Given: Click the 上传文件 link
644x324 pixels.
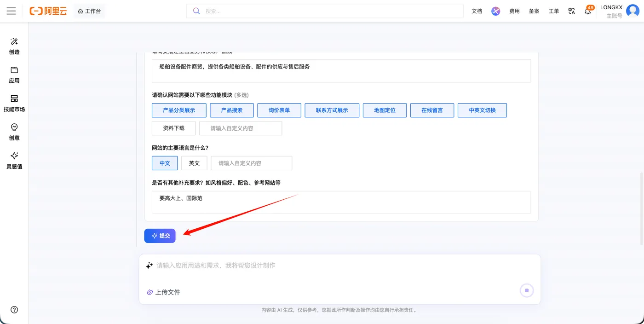Looking at the screenshot, I should 163,292.
